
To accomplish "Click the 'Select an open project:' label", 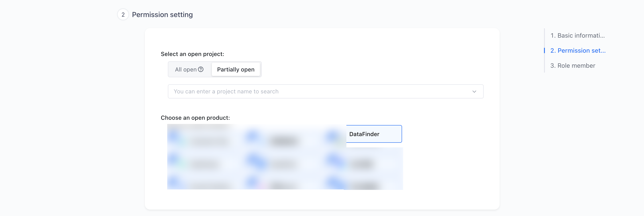I will pos(192,54).
